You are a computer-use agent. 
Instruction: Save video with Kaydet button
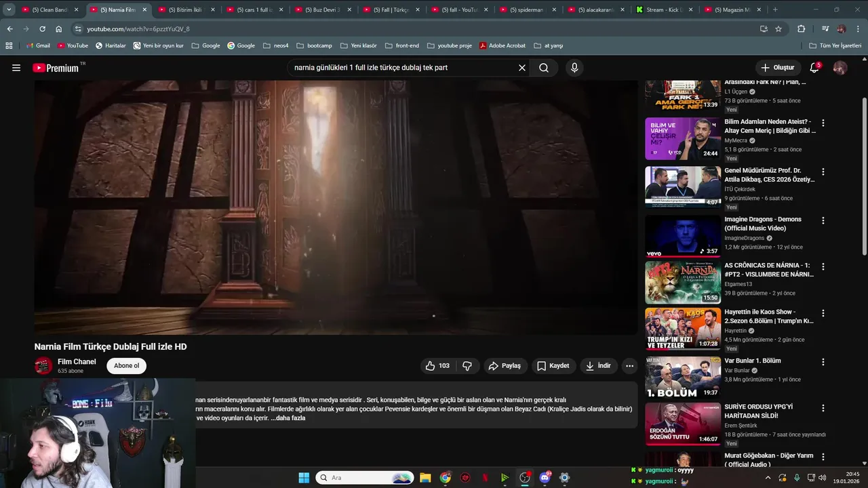point(553,366)
